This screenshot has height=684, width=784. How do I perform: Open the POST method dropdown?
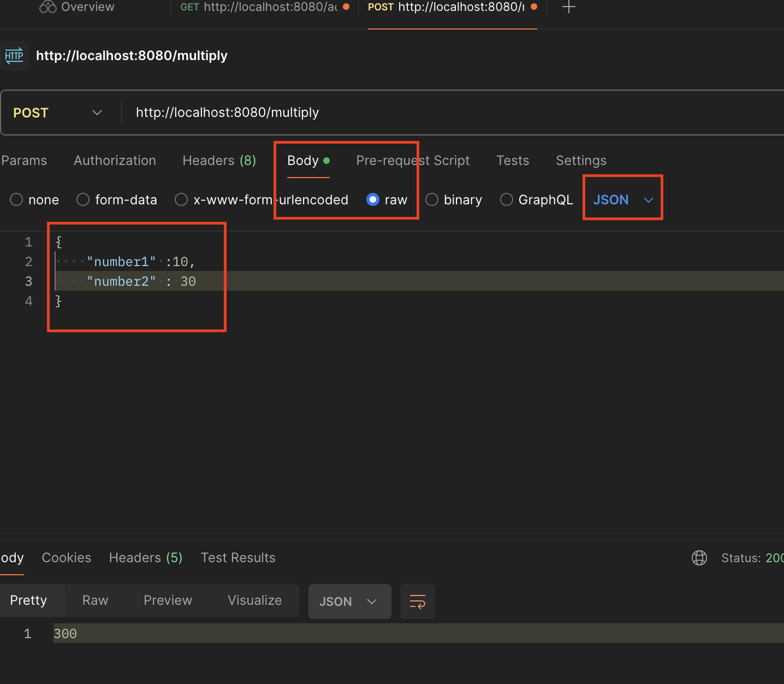pos(58,113)
